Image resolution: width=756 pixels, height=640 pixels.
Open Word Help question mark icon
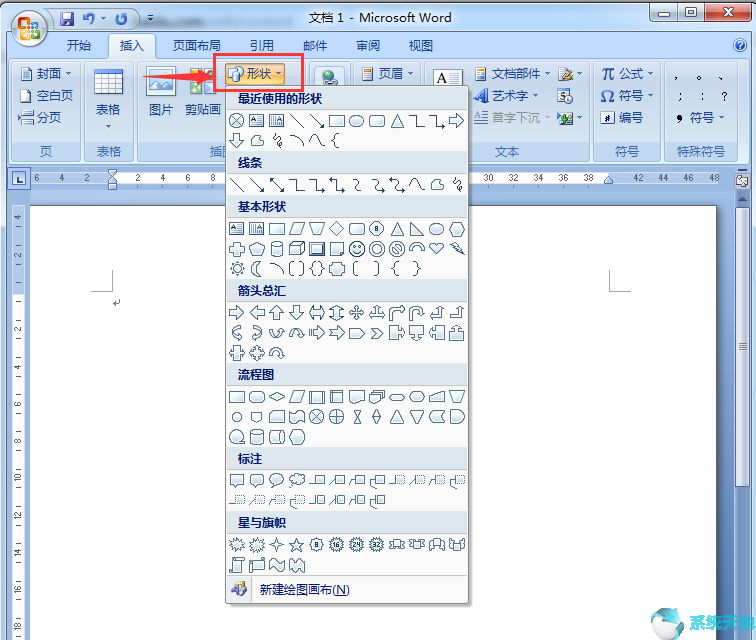[740, 45]
